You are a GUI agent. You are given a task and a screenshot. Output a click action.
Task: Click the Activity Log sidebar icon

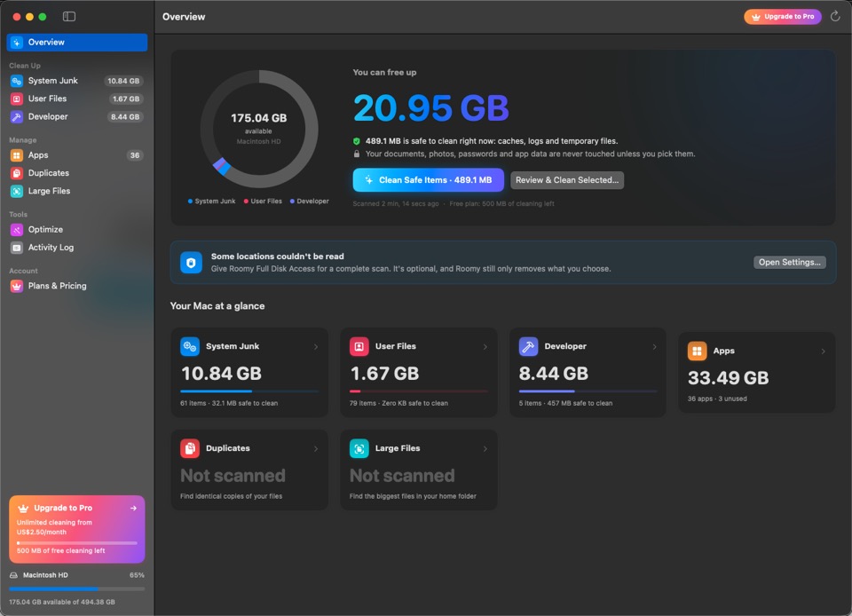17,248
